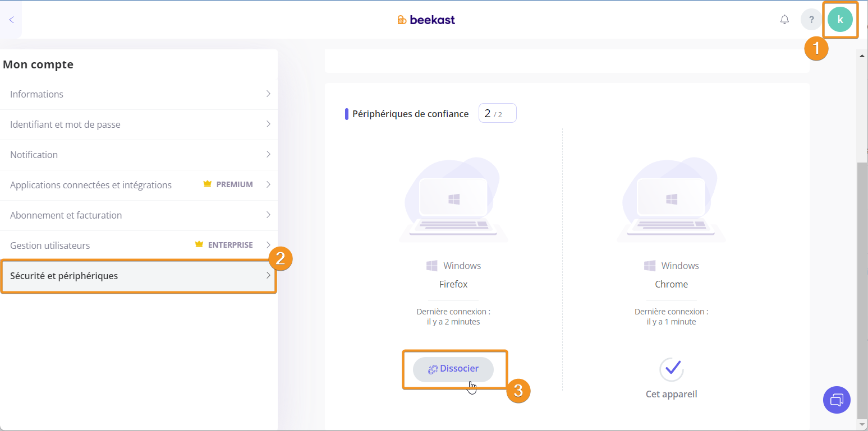Click the crown icon beside PREMIUM
Viewport: 868px width, 431px height.
208,184
